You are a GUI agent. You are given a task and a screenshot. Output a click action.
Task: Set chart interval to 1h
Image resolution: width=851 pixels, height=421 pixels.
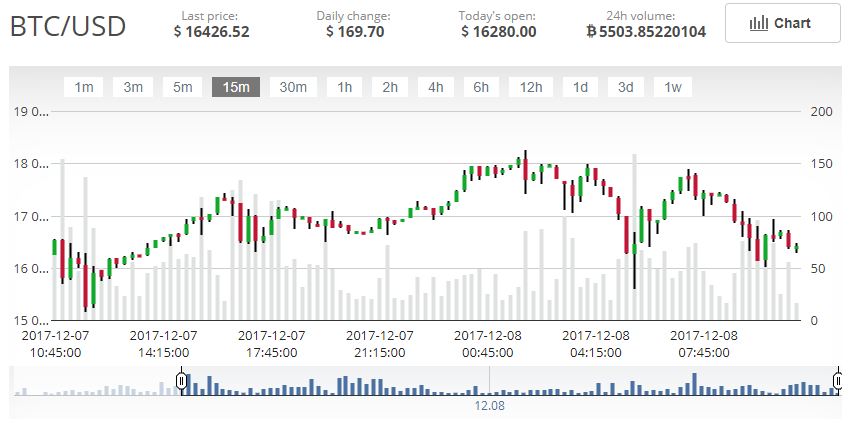coord(344,87)
